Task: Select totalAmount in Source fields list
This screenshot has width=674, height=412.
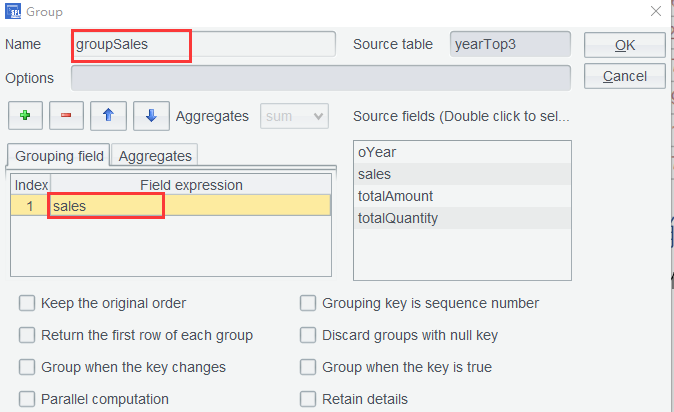Action: click(x=396, y=196)
